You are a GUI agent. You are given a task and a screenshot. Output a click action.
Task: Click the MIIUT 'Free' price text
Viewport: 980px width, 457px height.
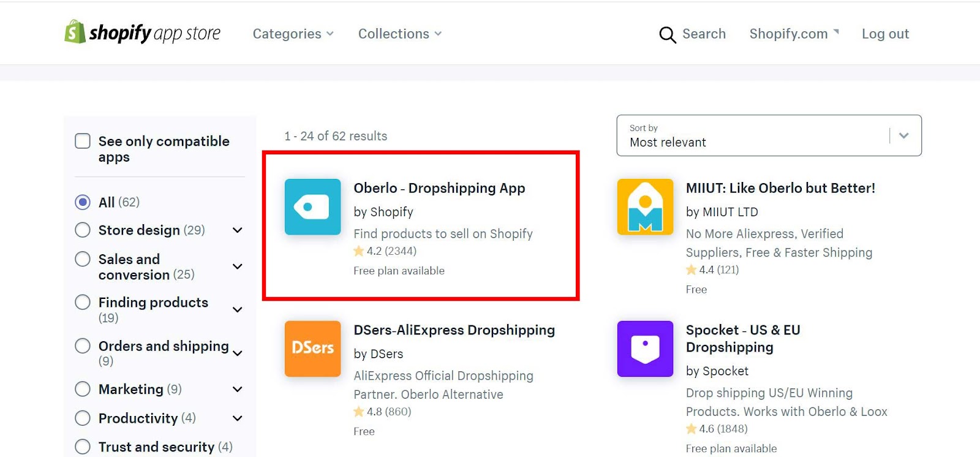point(696,290)
